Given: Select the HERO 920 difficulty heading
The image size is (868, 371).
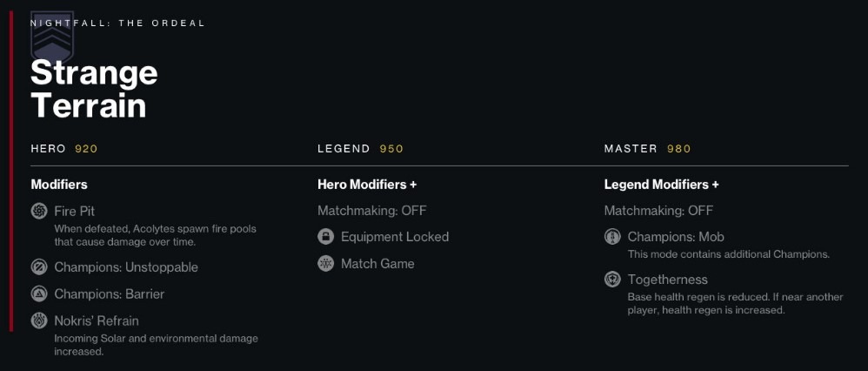Looking at the screenshot, I should click(64, 149).
